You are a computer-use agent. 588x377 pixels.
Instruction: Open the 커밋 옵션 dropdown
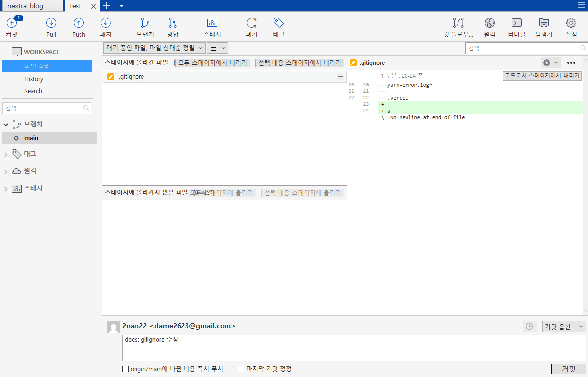point(564,327)
